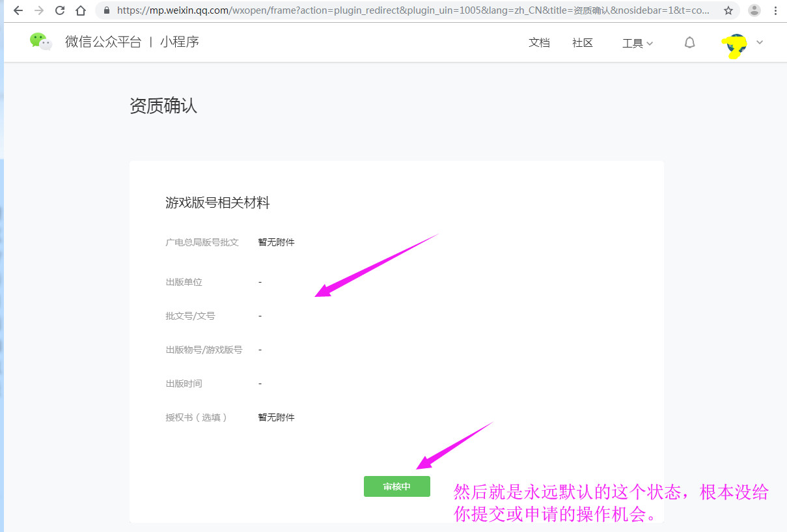
Task: Click the WeChat logo in the header
Action: coord(41,42)
